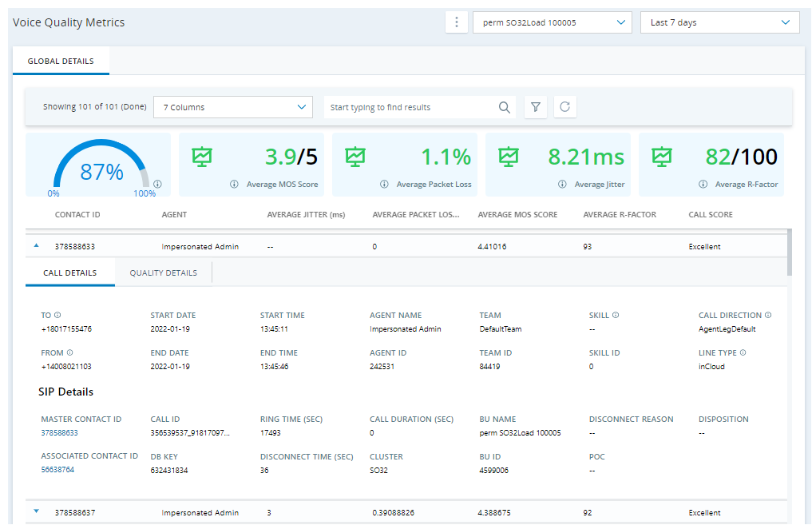This screenshot has width=812, height=529.
Task: Click the Agent ID value 242531
Action: pyautogui.click(x=382, y=366)
